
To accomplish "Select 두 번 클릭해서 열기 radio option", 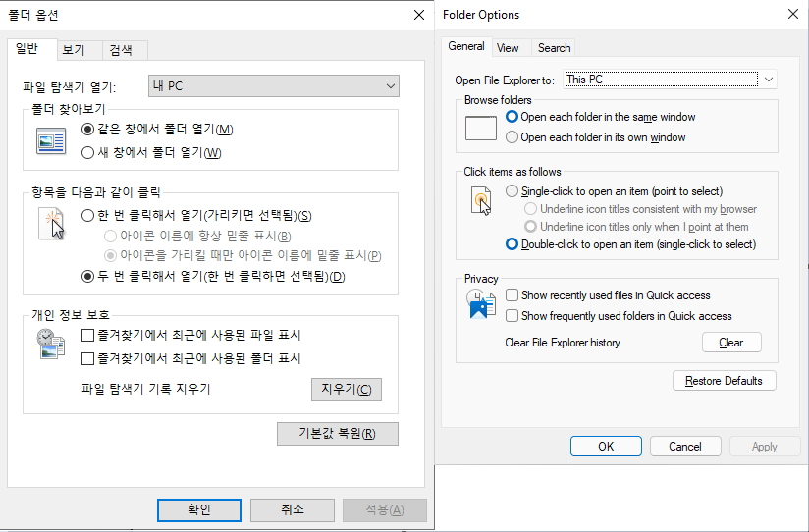I will pyautogui.click(x=87, y=277).
